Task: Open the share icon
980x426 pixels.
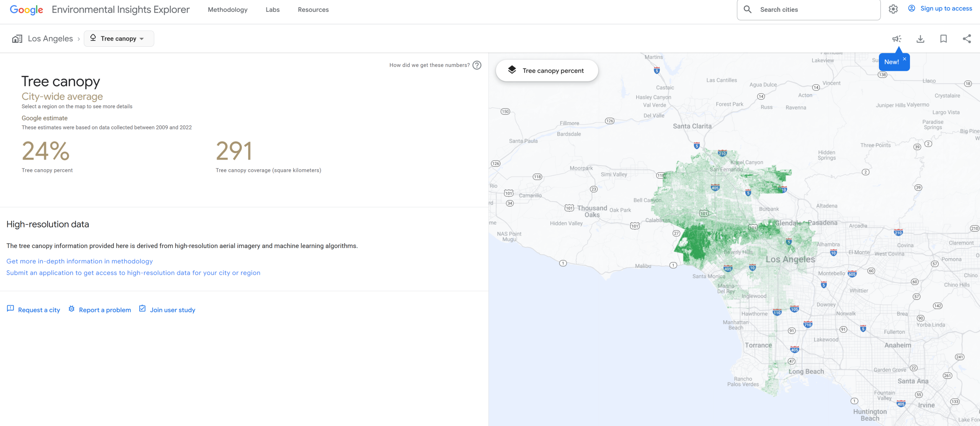Action: (x=967, y=39)
